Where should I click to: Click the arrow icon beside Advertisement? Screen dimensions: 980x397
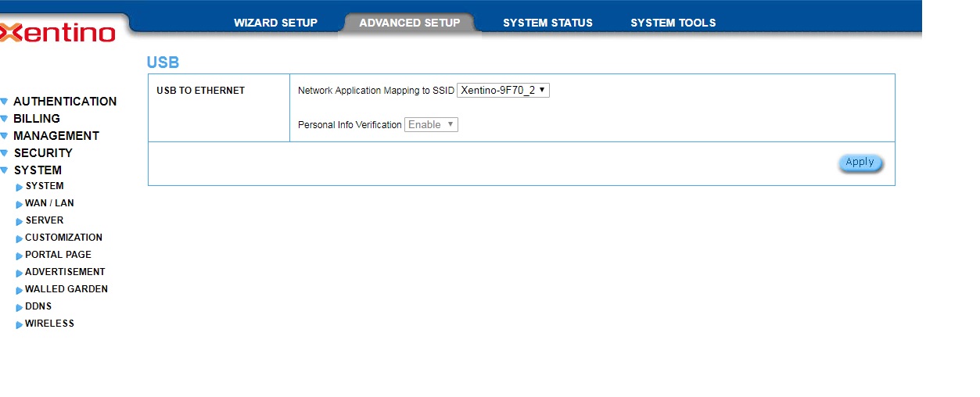click(x=20, y=273)
